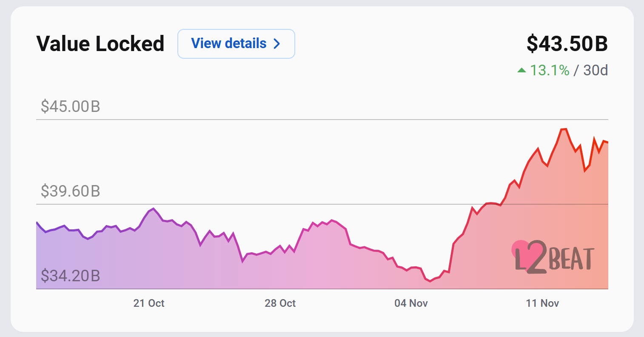Click the lowest dip of the chart line
The image size is (644, 337).
point(430,281)
